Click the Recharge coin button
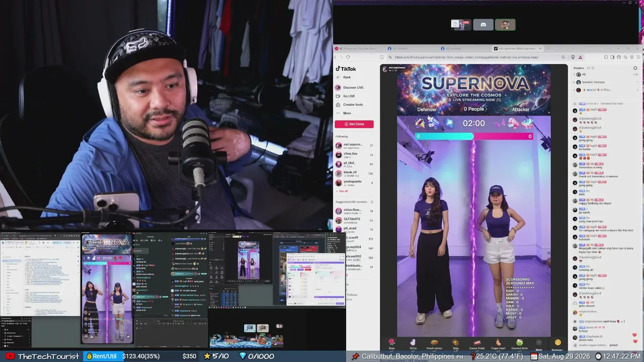 click(x=557, y=344)
